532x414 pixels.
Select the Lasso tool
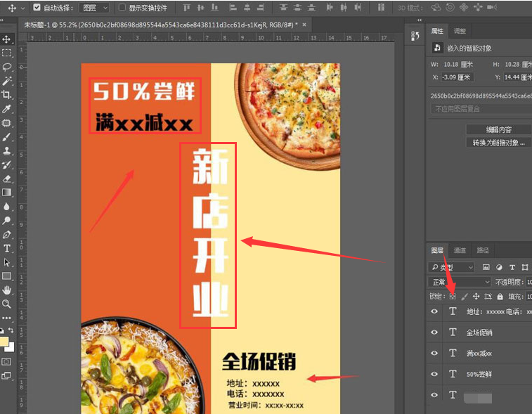click(7, 67)
